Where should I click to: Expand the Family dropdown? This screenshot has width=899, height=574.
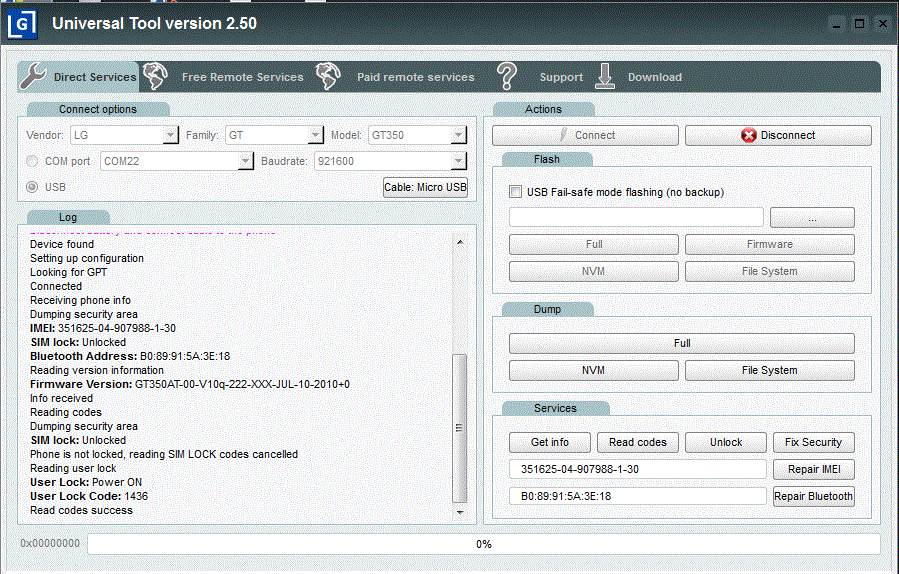tap(315, 135)
